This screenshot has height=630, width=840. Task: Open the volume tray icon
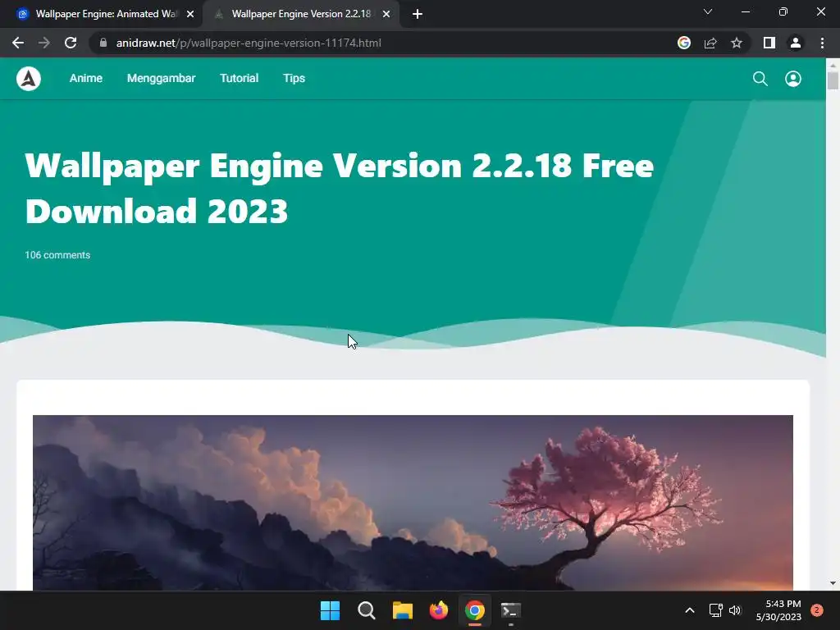point(735,610)
